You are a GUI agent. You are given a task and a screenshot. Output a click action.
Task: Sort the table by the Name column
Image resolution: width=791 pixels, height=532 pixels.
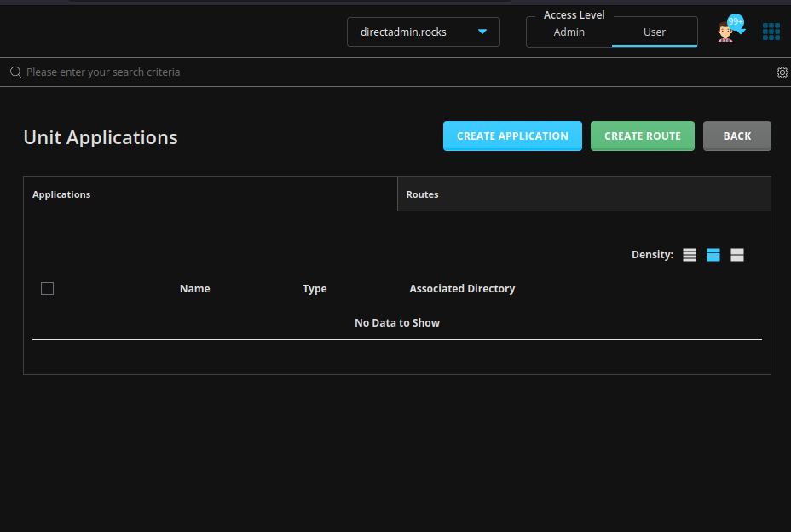194,288
